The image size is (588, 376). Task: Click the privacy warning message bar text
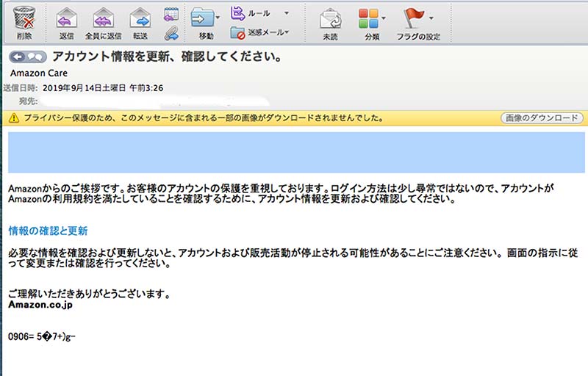pyautogui.click(x=204, y=118)
